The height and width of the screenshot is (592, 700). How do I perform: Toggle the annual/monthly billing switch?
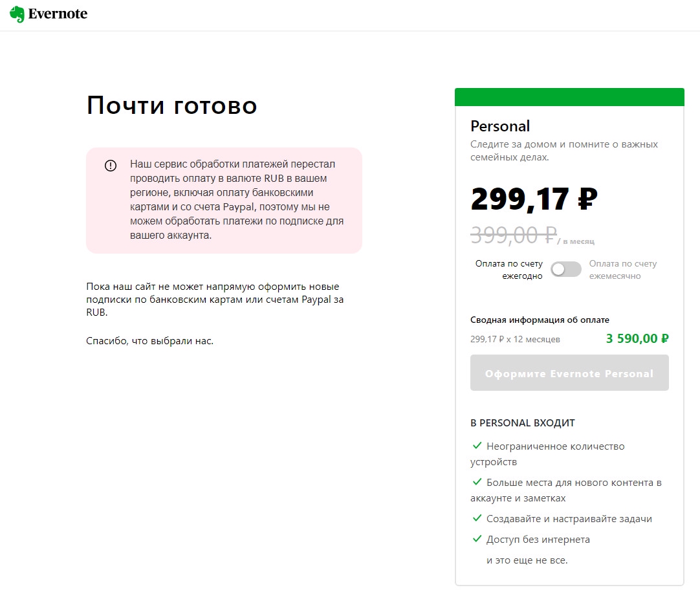pos(565,269)
